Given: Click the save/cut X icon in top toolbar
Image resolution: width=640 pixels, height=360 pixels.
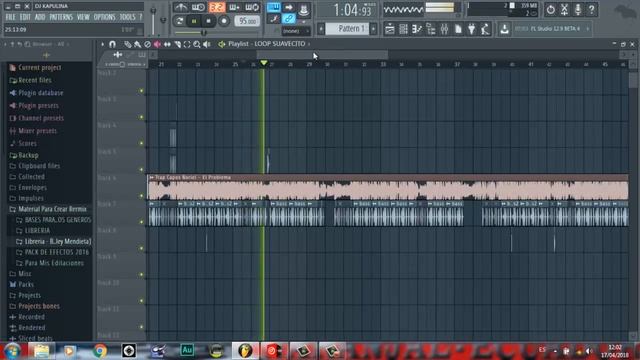Looking at the screenshot, I should [x=564, y=9].
